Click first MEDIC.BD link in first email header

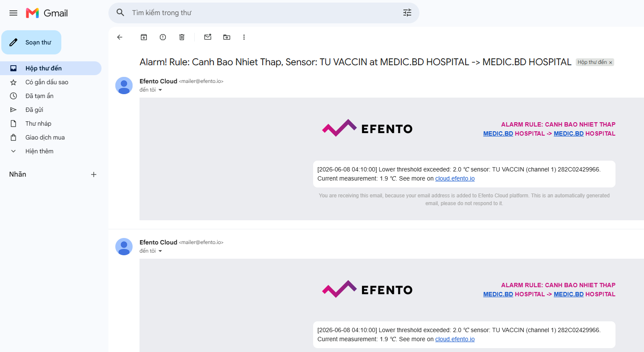(x=498, y=133)
